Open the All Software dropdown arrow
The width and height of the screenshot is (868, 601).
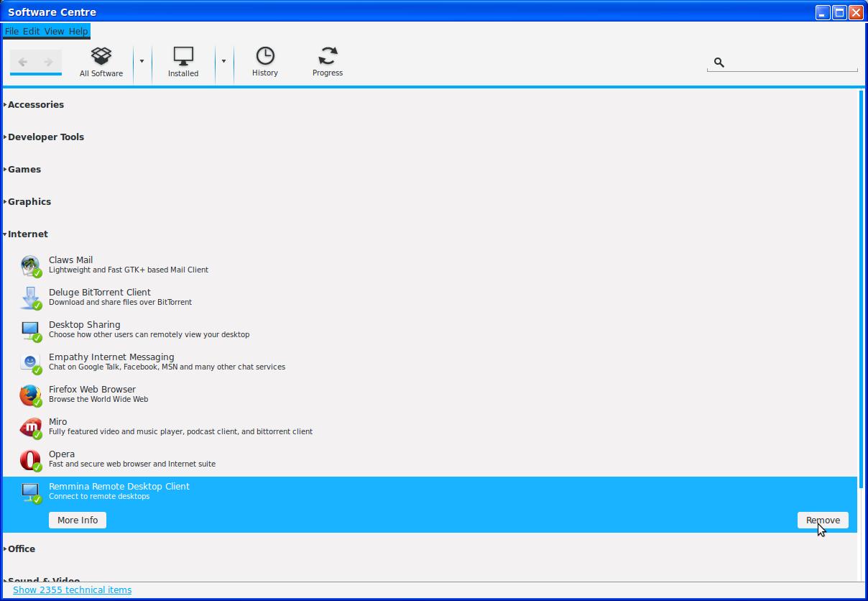point(142,62)
